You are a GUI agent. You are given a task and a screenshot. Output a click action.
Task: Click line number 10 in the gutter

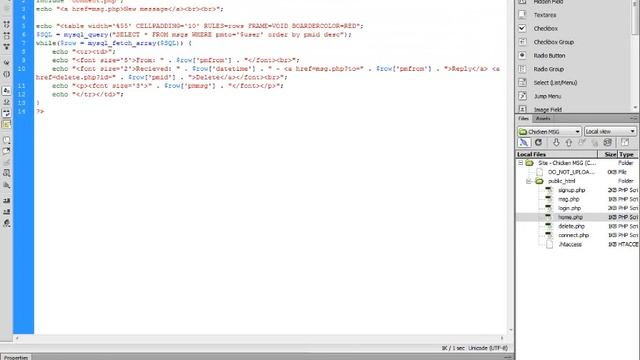[x=22, y=69]
